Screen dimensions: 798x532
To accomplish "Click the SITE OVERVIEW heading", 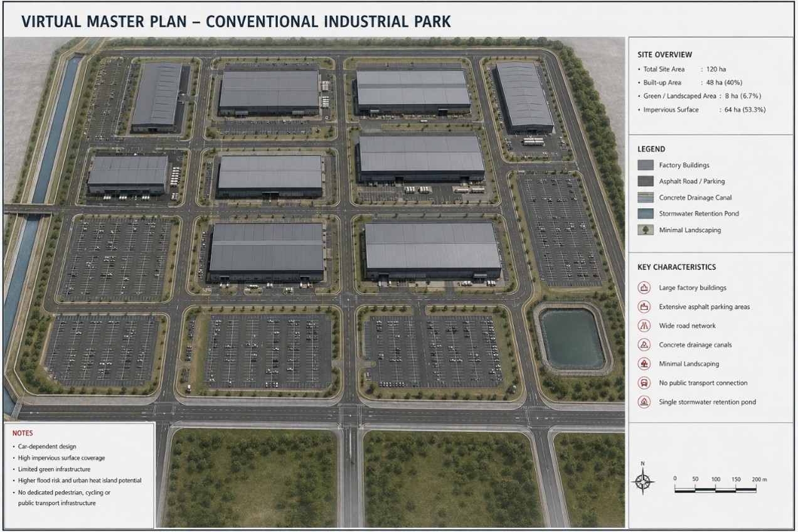I will pos(665,55).
